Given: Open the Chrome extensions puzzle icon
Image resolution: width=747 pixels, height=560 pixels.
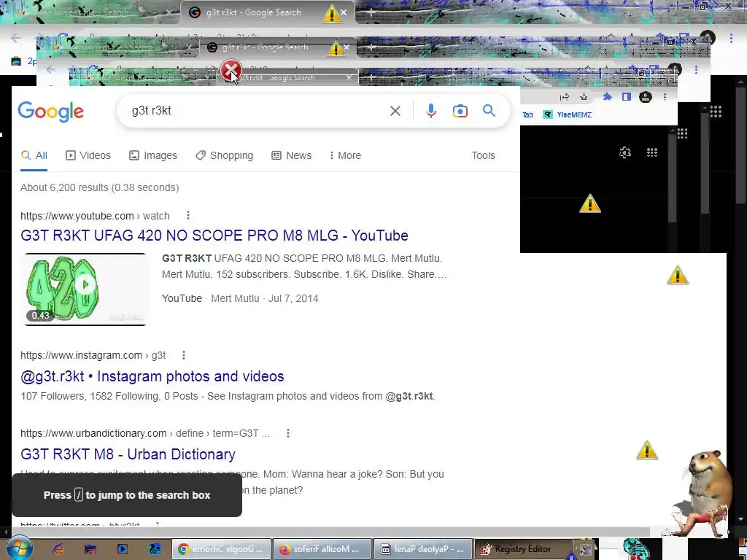Looking at the screenshot, I should click(x=608, y=97).
